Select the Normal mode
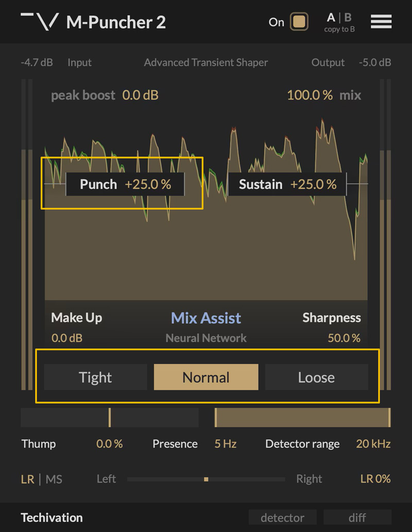Viewport: 412px width, 532px height. (206, 377)
